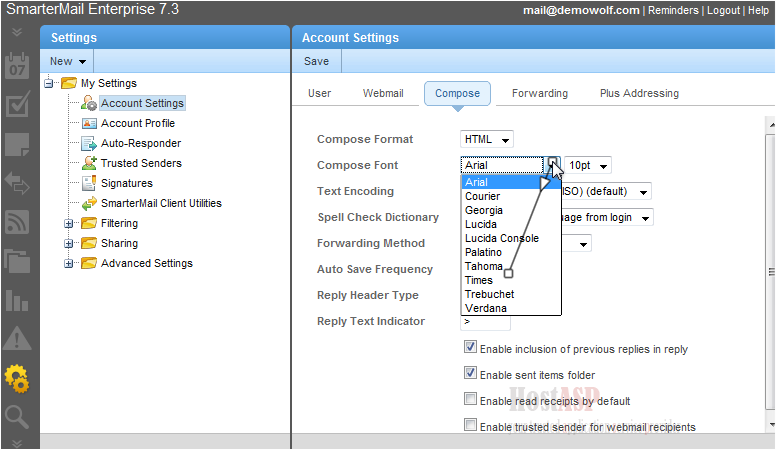Open the Reminders link
Screen dimensions: 776x450
coord(673,10)
